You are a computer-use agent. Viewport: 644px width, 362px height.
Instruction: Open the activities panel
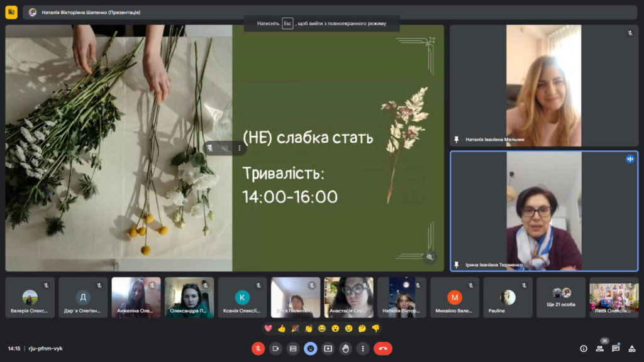[x=632, y=348]
